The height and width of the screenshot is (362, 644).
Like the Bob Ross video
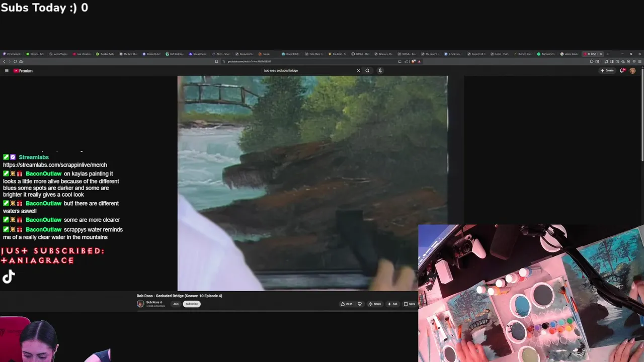346,304
